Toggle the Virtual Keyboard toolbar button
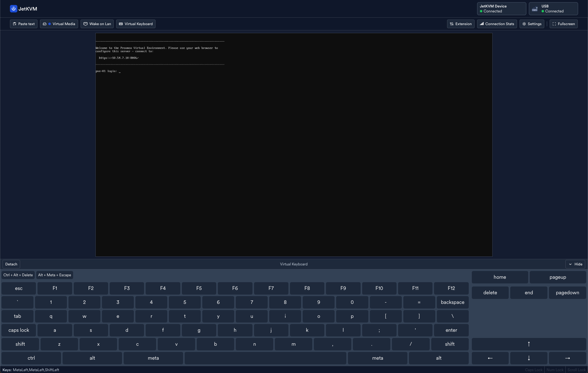This screenshot has height=373, width=588. (x=136, y=24)
